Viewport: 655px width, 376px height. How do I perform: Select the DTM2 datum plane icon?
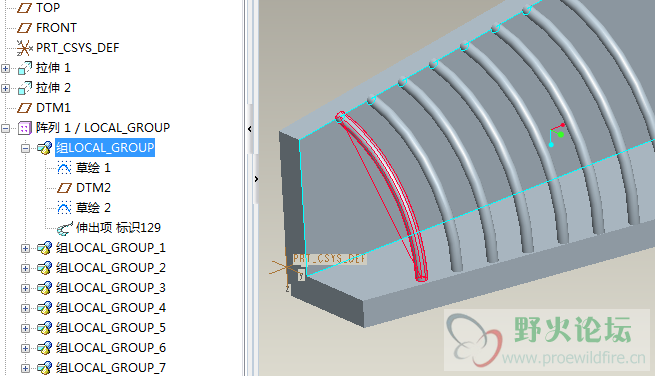(x=64, y=188)
